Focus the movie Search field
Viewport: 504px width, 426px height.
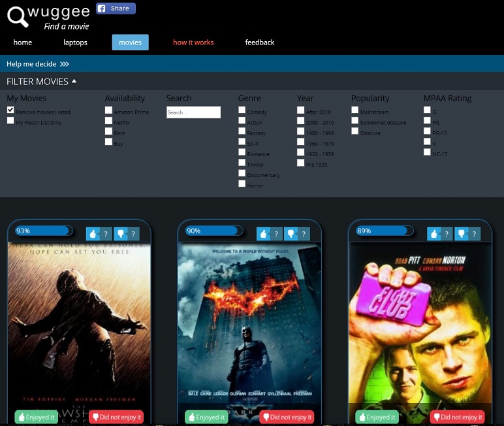[x=193, y=112]
